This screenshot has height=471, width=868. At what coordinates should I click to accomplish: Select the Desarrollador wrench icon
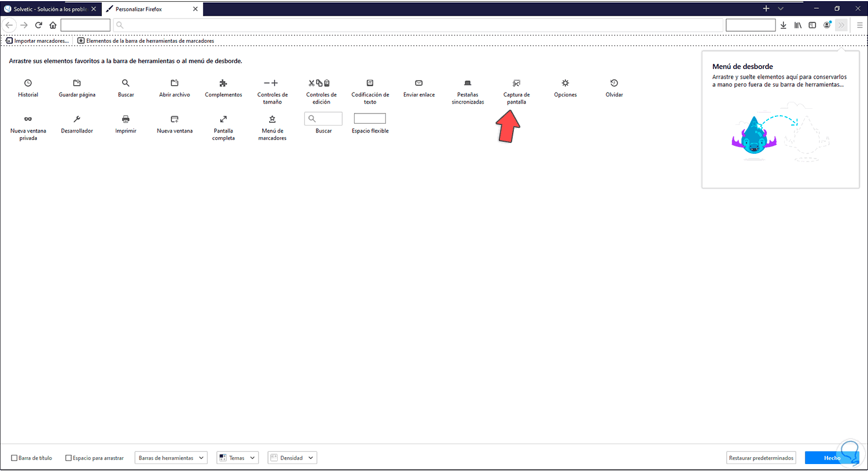pyautogui.click(x=76, y=119)
